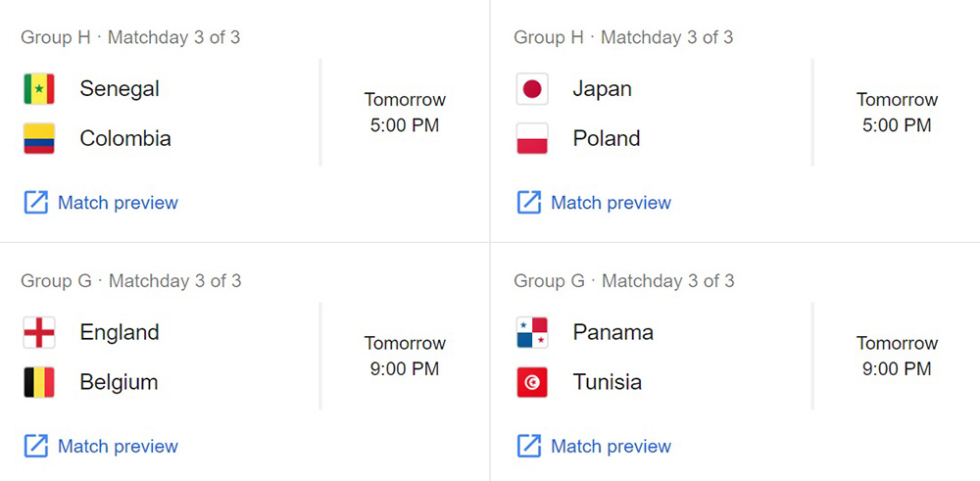Image resolution: width=980 pixels, height=481 pixels.
Task: Open Match preview for England vs Belgium
Action: click(x=118, y=447)
